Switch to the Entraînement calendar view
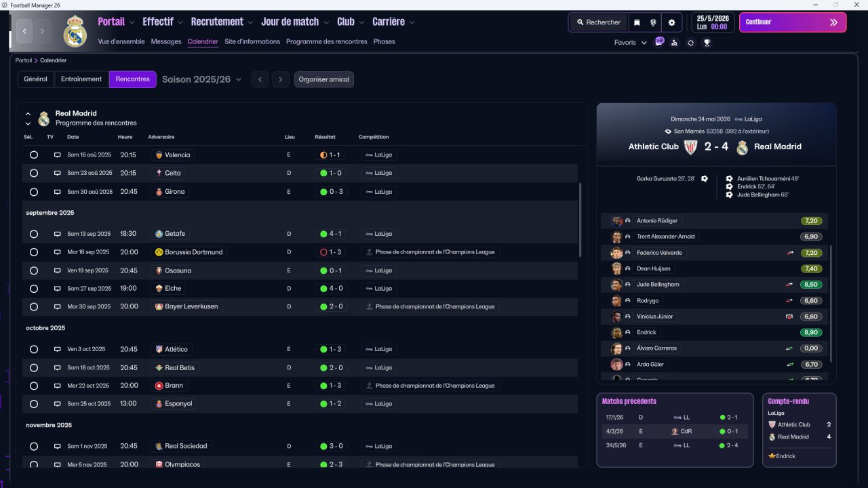868x488 pixels. tap(81, 79)
